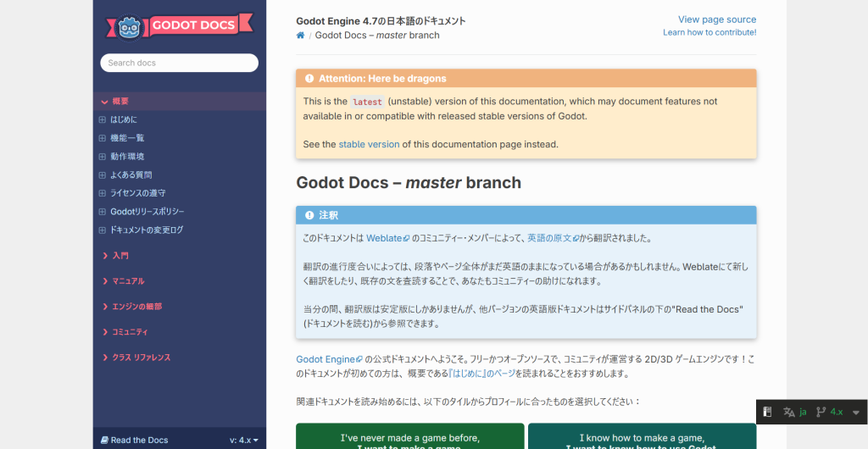Expand the よくある質問 plus icon
Viewport: 868px width, 449px height.
[x=102, y=175]
